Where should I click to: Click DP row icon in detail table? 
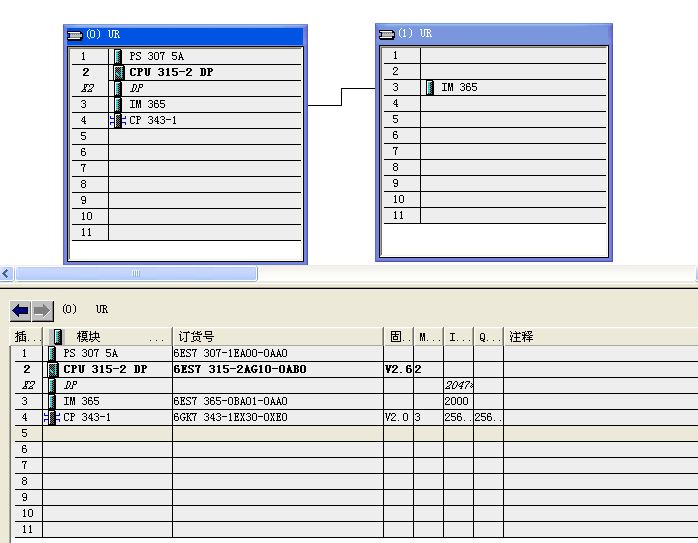pyautogui.click(x=52, y=385)
